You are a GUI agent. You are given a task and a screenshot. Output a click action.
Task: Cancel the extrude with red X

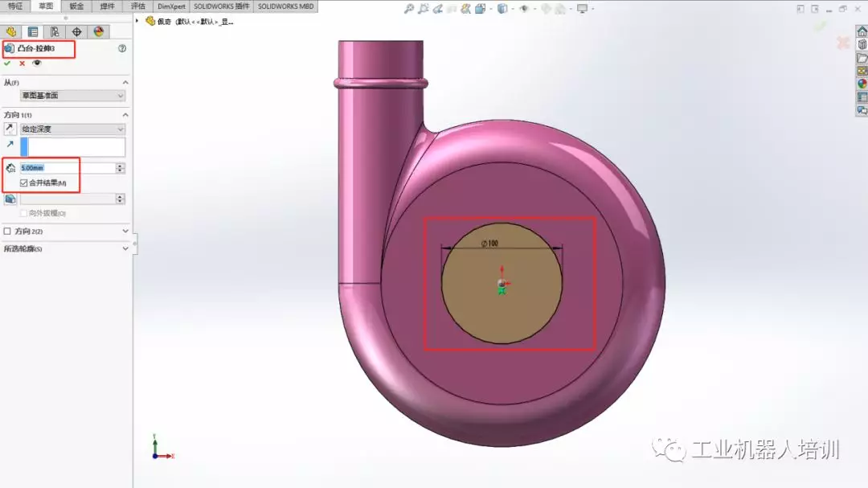pos(23,64)
